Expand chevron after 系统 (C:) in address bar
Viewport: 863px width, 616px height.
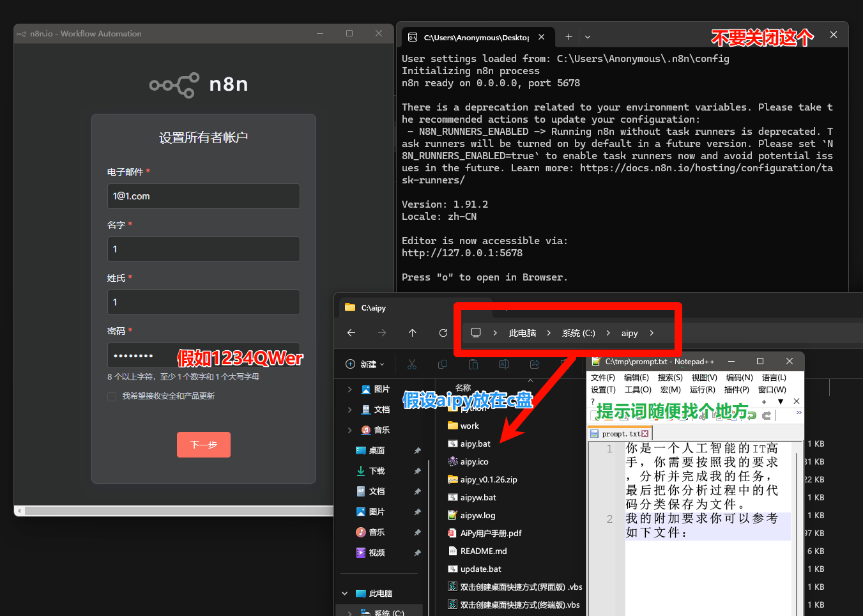pyautogui.click(x=608, y=333)
